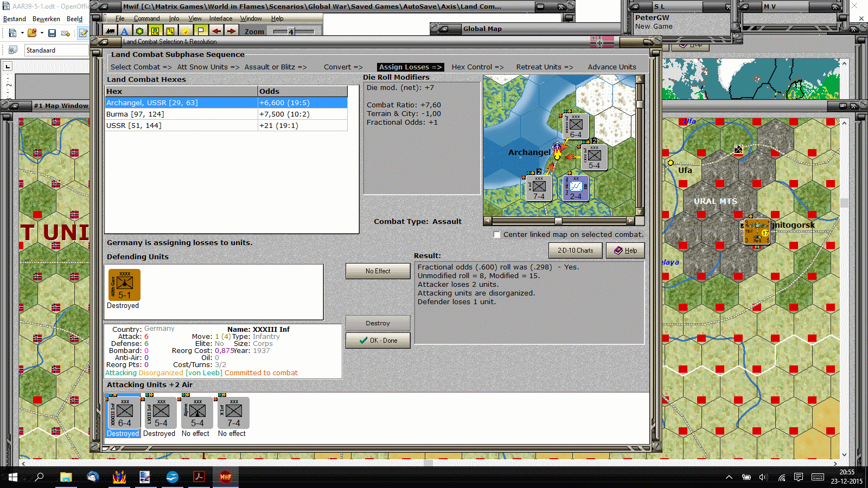
Task: Click the red left arrow toolbar icon
Action: click(216, 31)
